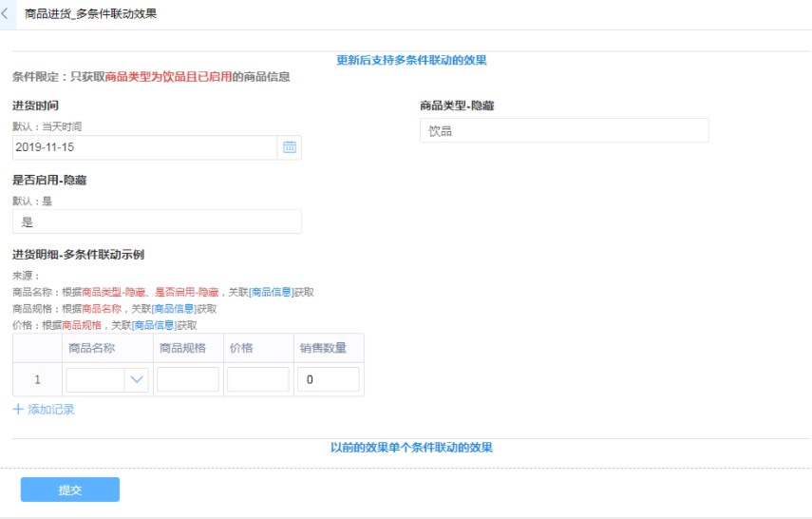812x519 pixels.
Task: Open the calendar date picker icon
Action: (x=290, y=147)
